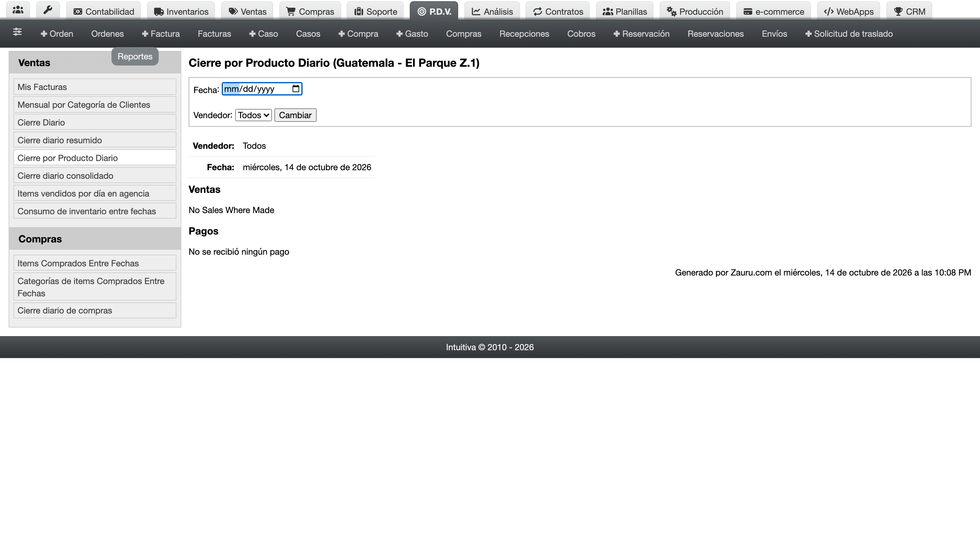This screenshot has height=551, width=980.
Task: Open Cierre diario consolidado report
Action: (x=95, y=176)
